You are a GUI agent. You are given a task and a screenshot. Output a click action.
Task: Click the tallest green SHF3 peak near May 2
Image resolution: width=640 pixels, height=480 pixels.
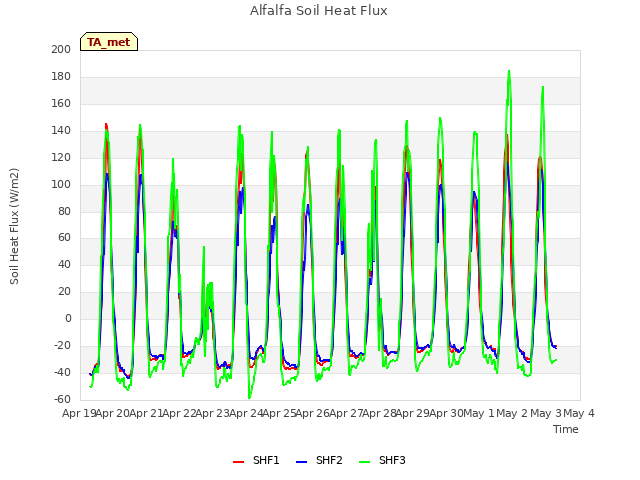tap(509, 71)
